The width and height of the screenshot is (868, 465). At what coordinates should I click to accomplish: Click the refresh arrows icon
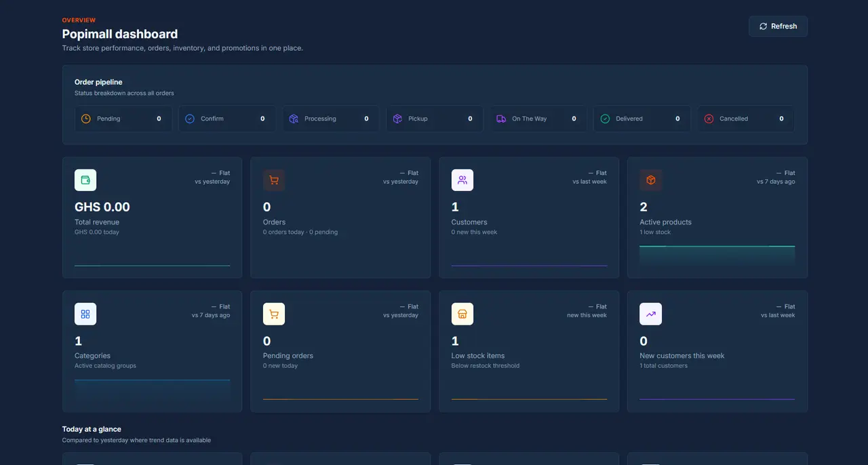(x=764, y=26)
